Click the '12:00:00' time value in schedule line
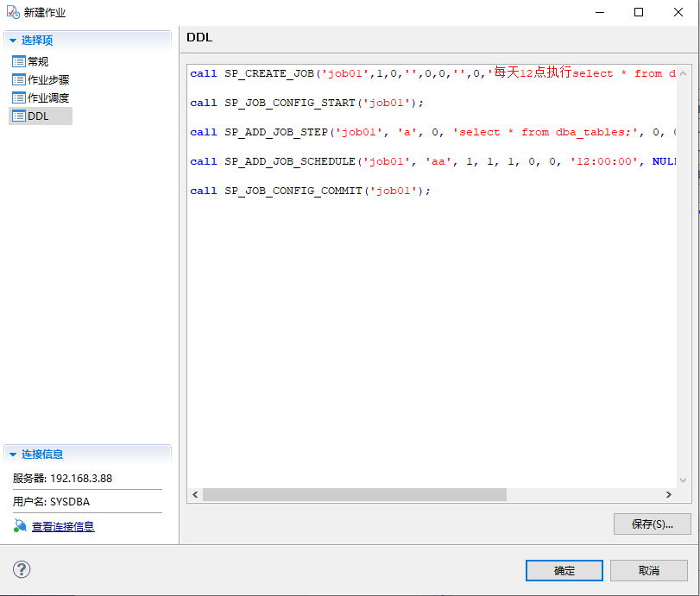The height and width of the screenshot is (596, 700). coord(604,161)
